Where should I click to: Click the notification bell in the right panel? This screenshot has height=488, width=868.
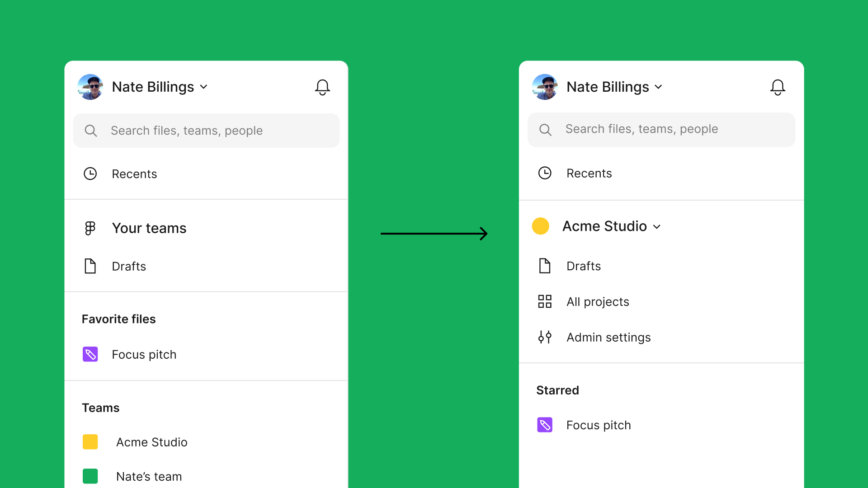click(778, 87)
